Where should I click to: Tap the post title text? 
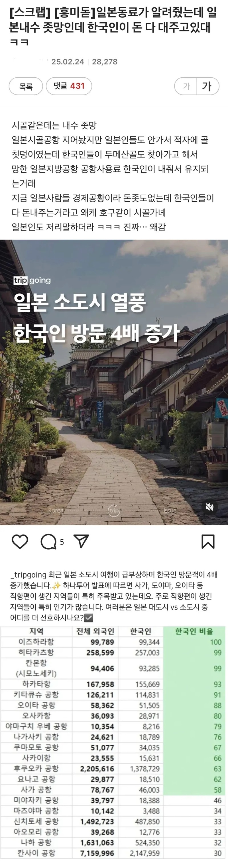coord(113,27)
